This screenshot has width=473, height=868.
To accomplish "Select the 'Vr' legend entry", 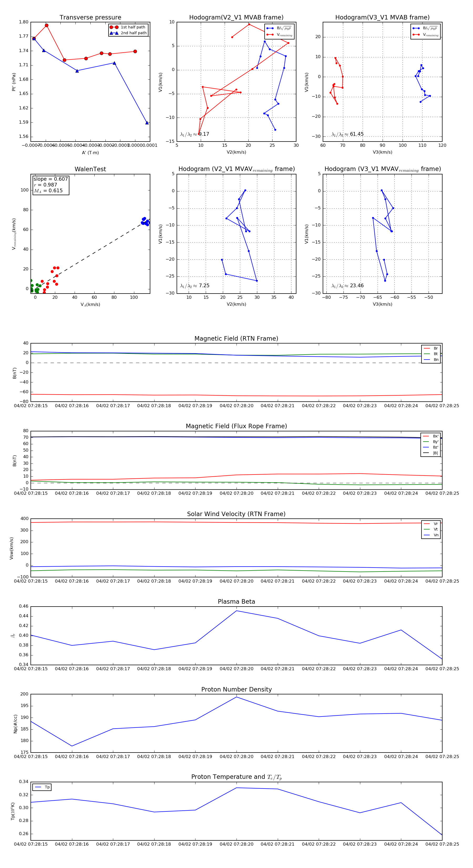I will point(431,524).
